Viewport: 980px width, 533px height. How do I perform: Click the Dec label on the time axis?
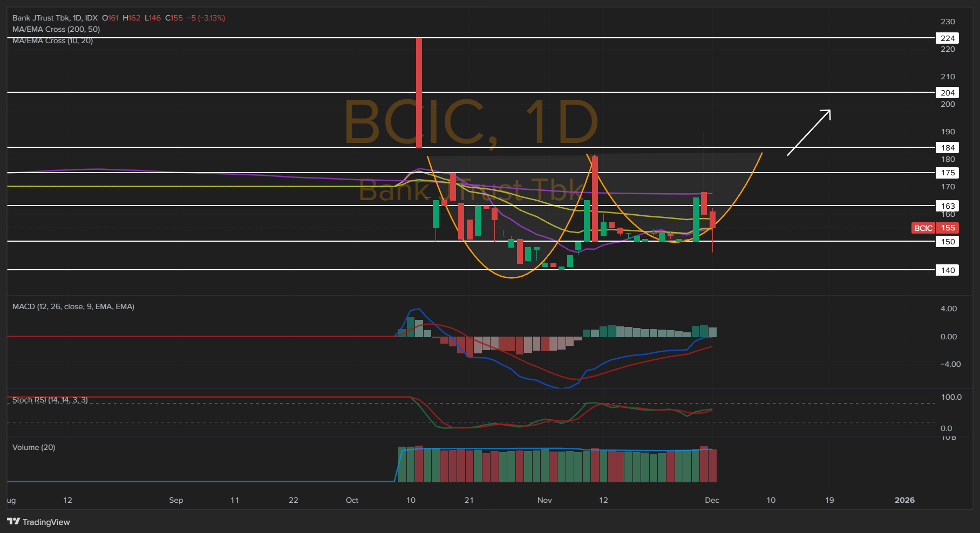point(712,500)
